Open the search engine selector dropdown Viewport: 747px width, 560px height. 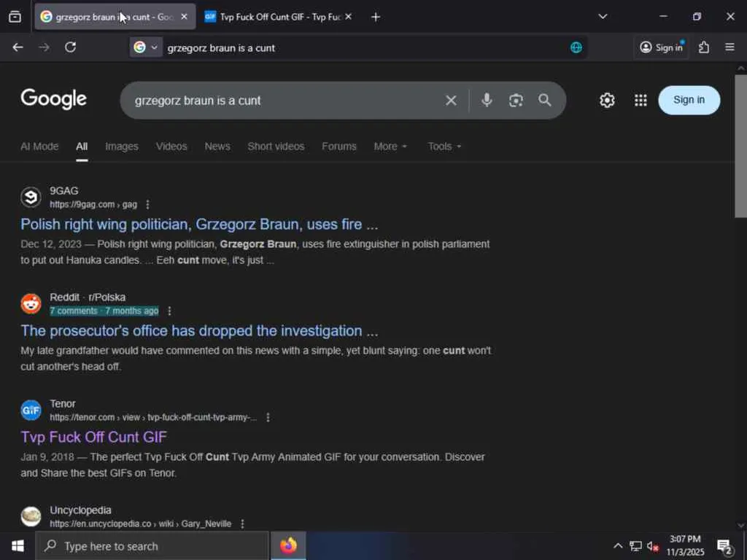coord(146,47)
